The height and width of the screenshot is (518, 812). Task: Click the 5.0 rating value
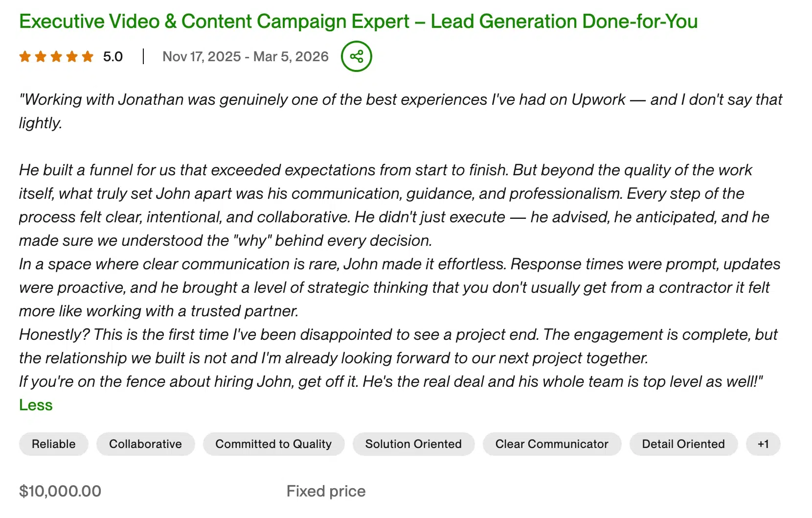point(112,56)
